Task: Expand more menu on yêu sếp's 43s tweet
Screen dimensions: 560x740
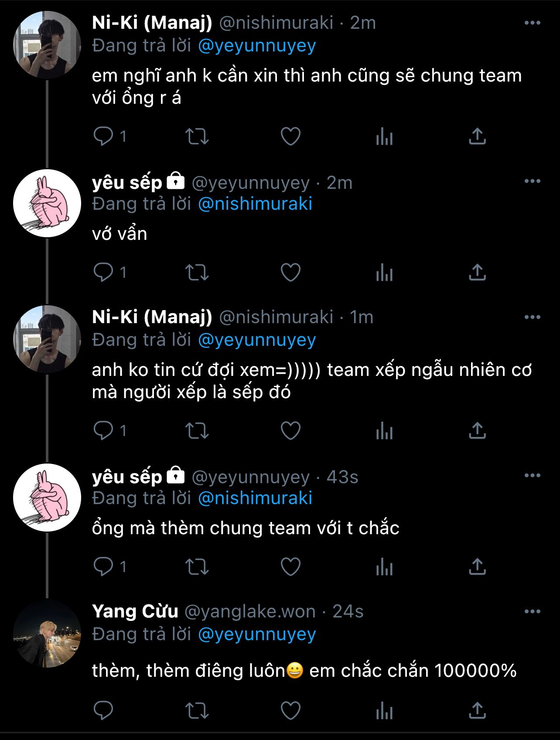Action: 532,476
